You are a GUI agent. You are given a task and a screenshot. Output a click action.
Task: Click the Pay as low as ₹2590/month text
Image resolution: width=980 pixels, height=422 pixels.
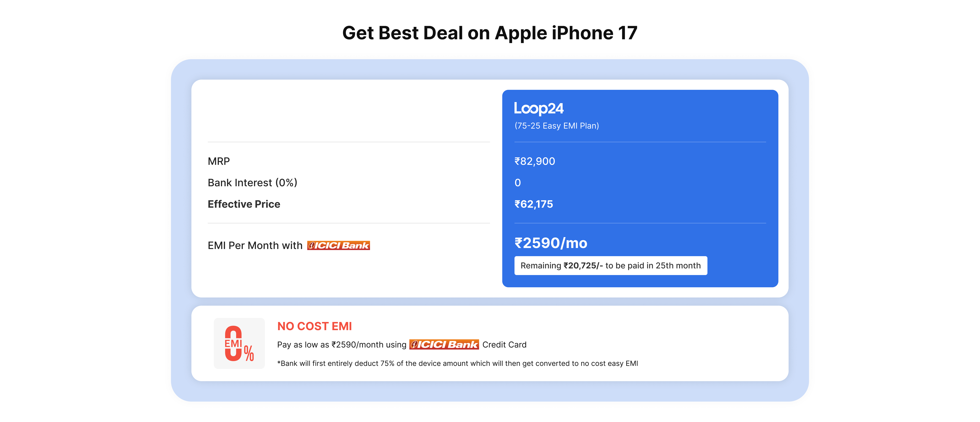341,345
